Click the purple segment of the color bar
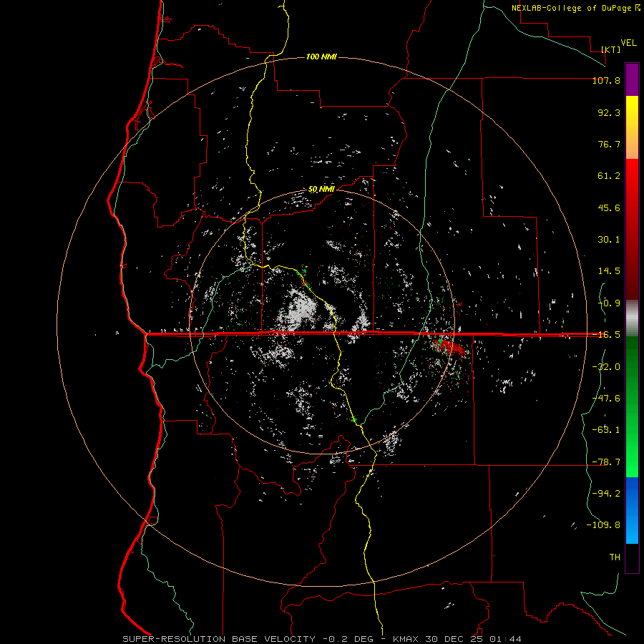Image resolution: width=644 pixels, height=644 pixels. click(632, 79)
